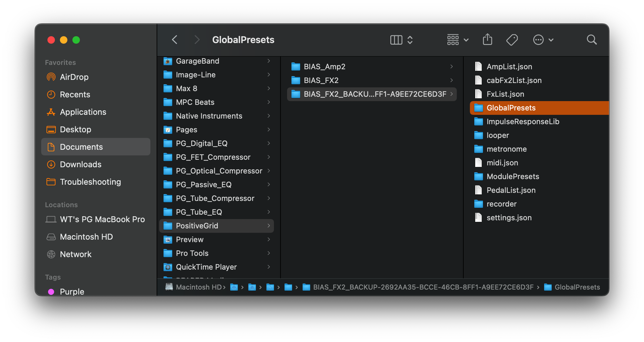Open Network in the sidebar
644x342 pixels.
point(96,254)
